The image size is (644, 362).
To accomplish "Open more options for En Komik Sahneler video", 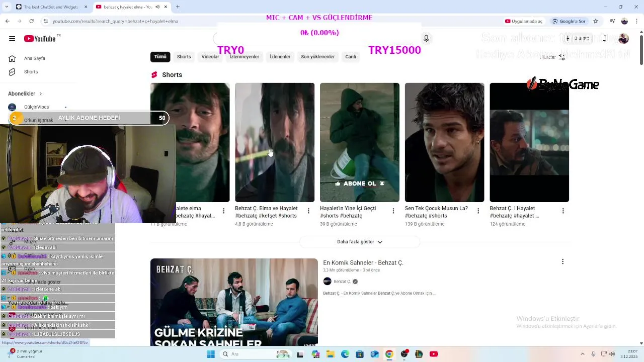I will click(562, 261).
